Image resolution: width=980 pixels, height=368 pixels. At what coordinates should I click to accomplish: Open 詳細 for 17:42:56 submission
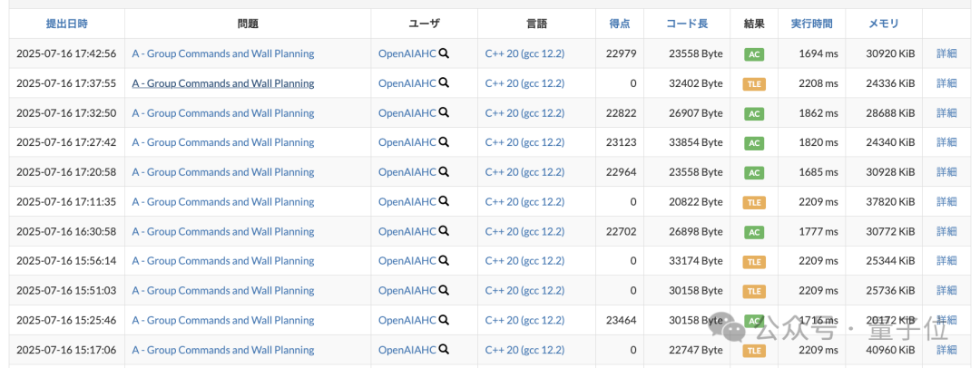[946, 53]
